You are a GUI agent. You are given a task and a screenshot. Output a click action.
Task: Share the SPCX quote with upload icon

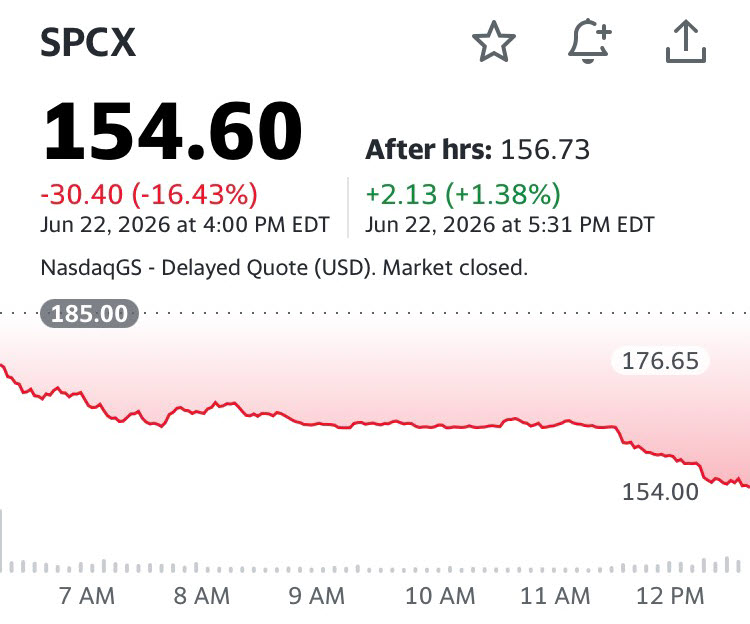pos(686,41)
